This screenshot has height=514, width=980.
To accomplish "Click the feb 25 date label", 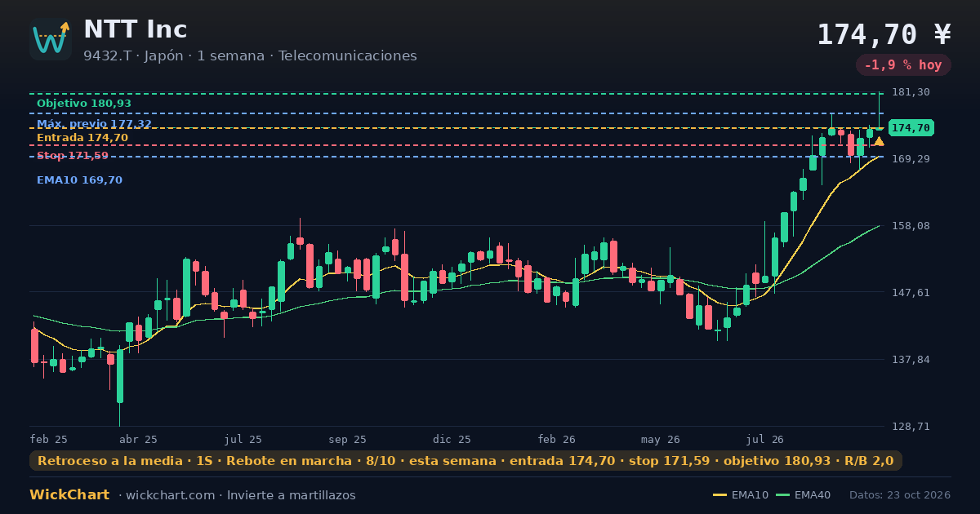I will pos(49,439).
